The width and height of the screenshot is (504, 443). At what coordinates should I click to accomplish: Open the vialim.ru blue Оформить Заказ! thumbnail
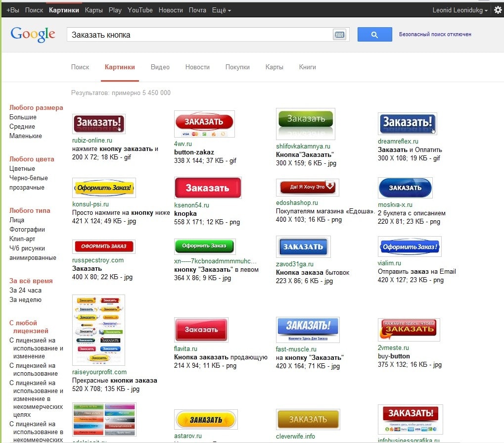(410, 246)
